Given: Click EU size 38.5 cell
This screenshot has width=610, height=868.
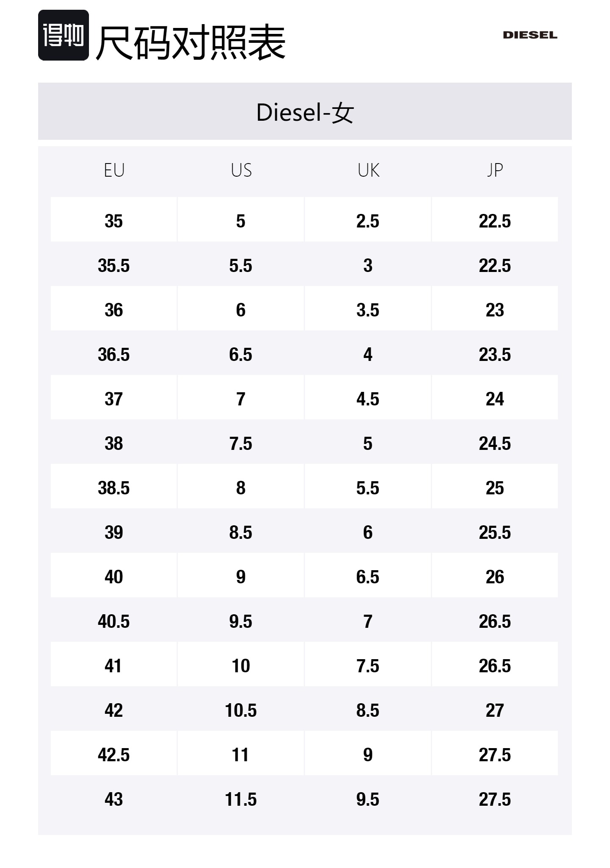Looking at the screenshot, I should 114,488.
